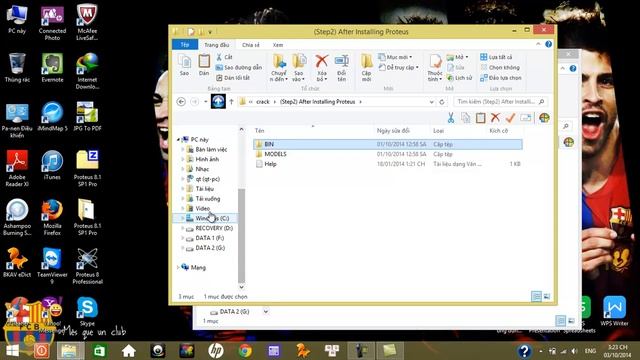Select DATA 2 (G:) in front window tree
Viewport: 640px width, 360px height.
tap(210, 248)
